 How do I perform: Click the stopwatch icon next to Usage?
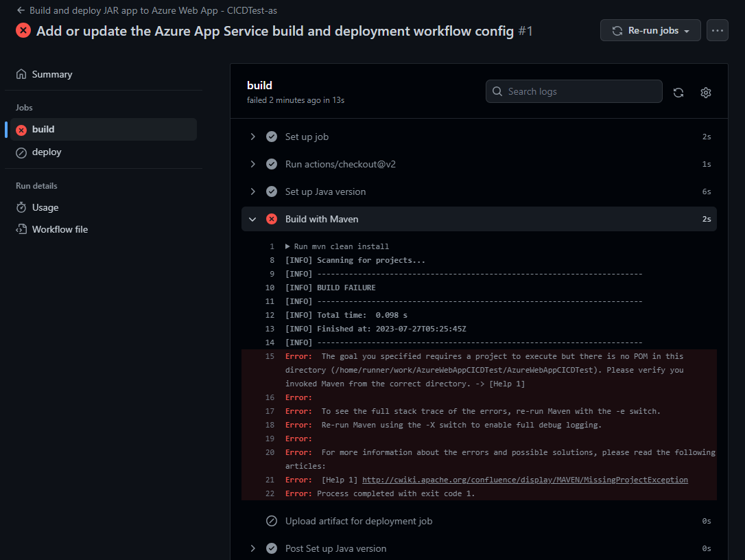coord(21,207)
